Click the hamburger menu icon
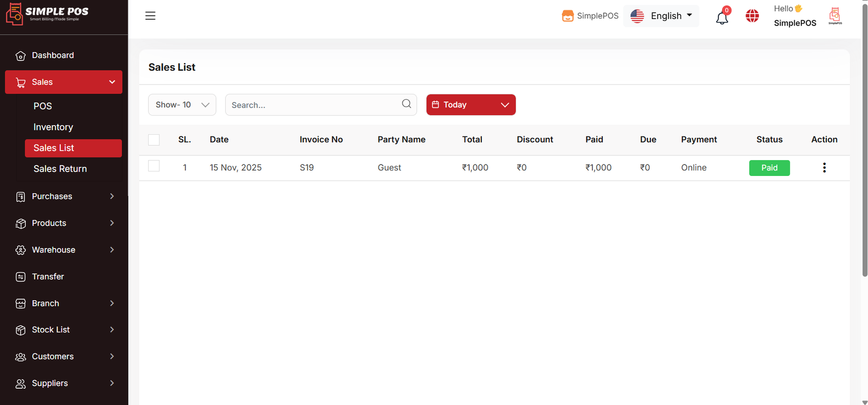The image size is (868, 405). [150, 16]
